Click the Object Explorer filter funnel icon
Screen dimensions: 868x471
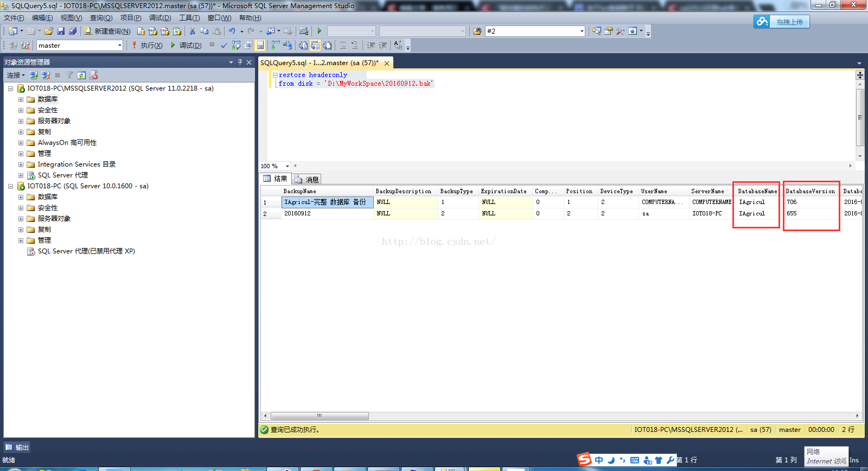(x=69, y=75)
